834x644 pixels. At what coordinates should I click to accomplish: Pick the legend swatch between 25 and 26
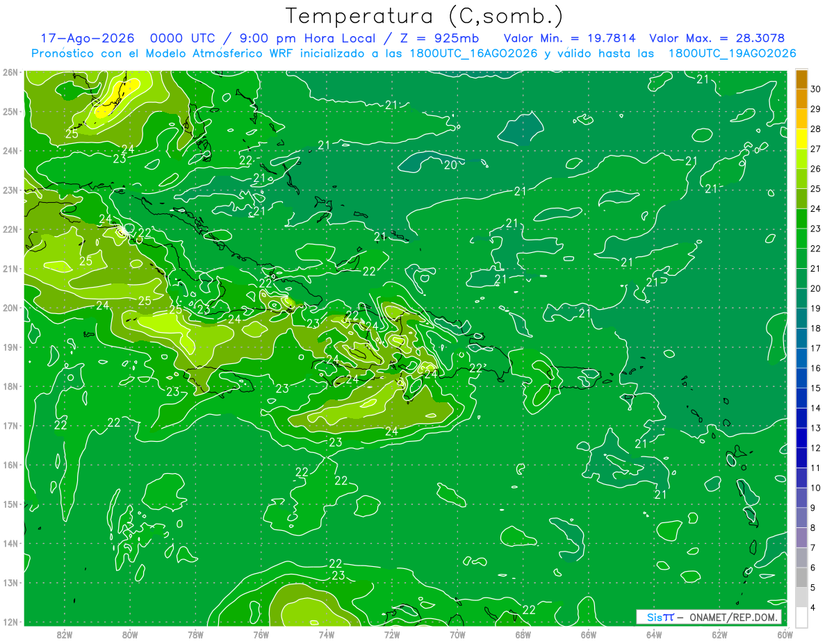[x=801, y=179]
